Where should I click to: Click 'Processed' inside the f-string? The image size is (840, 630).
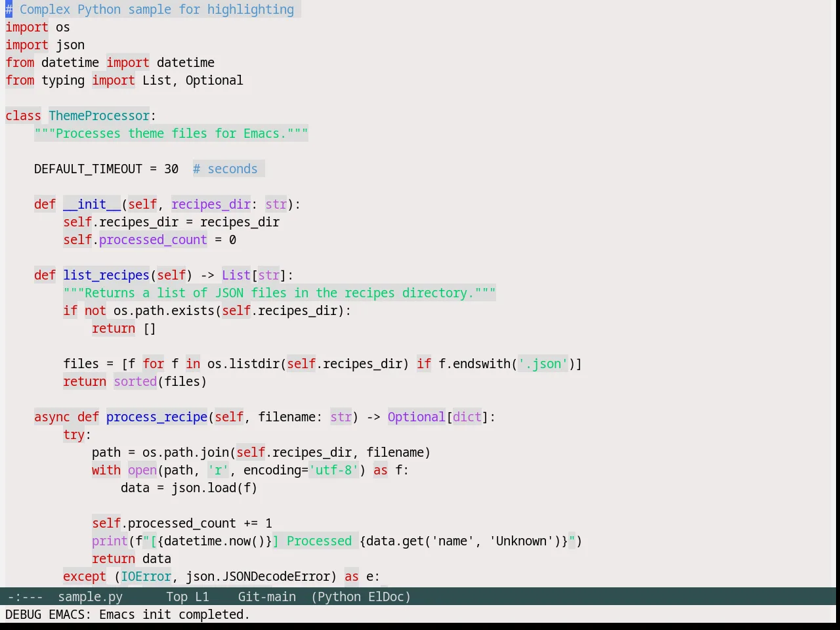click(x=320, y=541)
